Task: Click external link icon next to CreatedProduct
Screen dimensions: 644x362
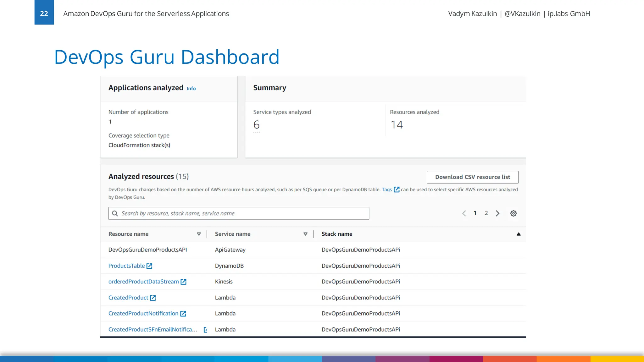Action: [x=153, y=298]
